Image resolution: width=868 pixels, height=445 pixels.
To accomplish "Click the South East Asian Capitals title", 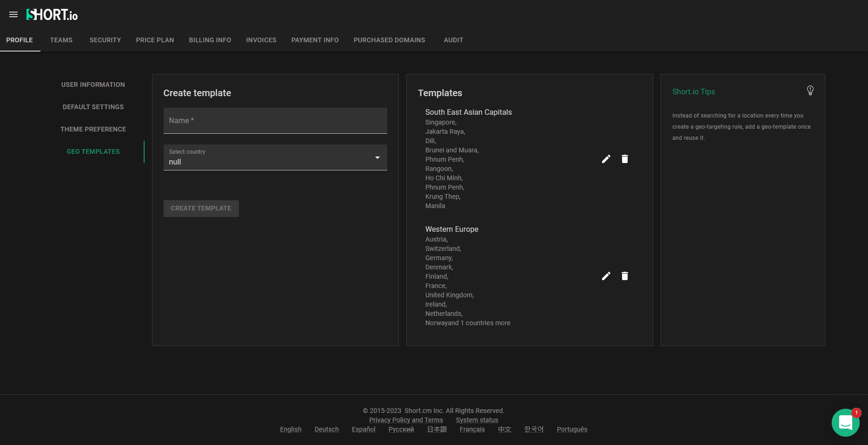I will click(x=469, y=112).
